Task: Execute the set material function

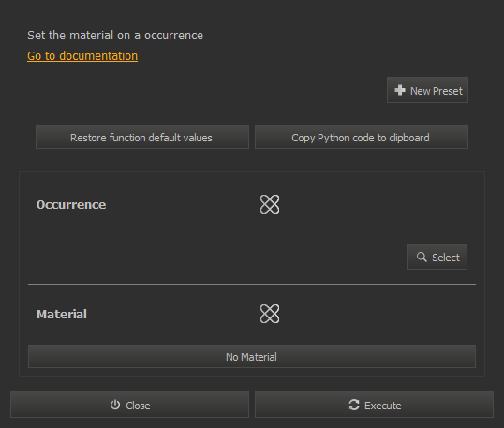Action: coord(374,405)
